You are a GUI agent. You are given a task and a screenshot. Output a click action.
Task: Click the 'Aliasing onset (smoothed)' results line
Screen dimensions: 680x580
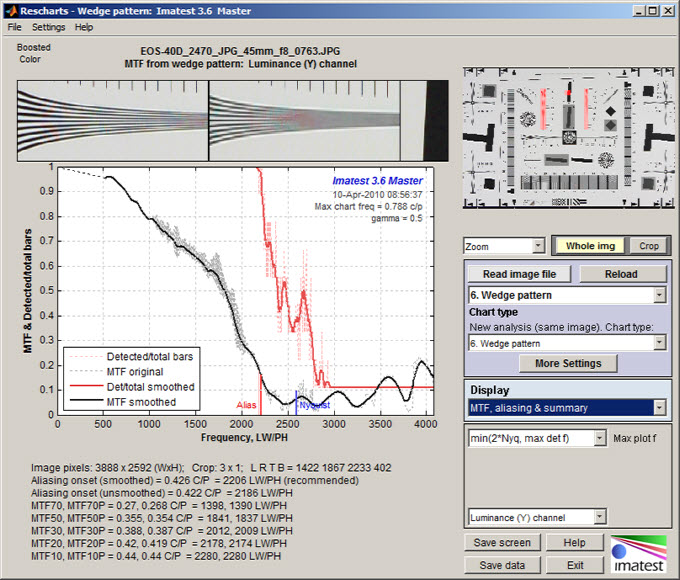[195, 481]
